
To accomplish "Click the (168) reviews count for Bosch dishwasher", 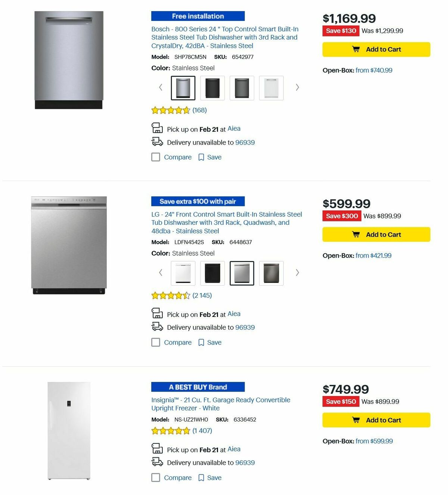I will pos(199,110).
